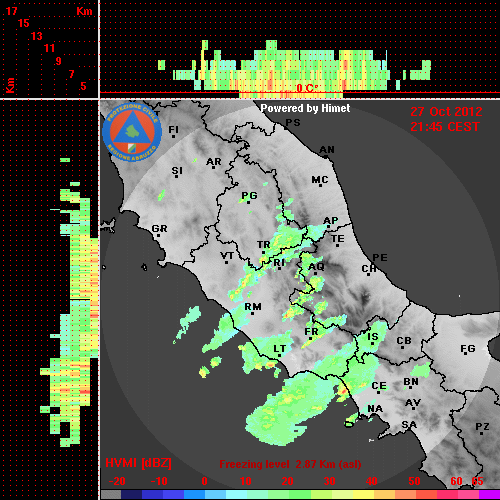
Task: Click the NA city marker for Naples
Action: [375, 410]
